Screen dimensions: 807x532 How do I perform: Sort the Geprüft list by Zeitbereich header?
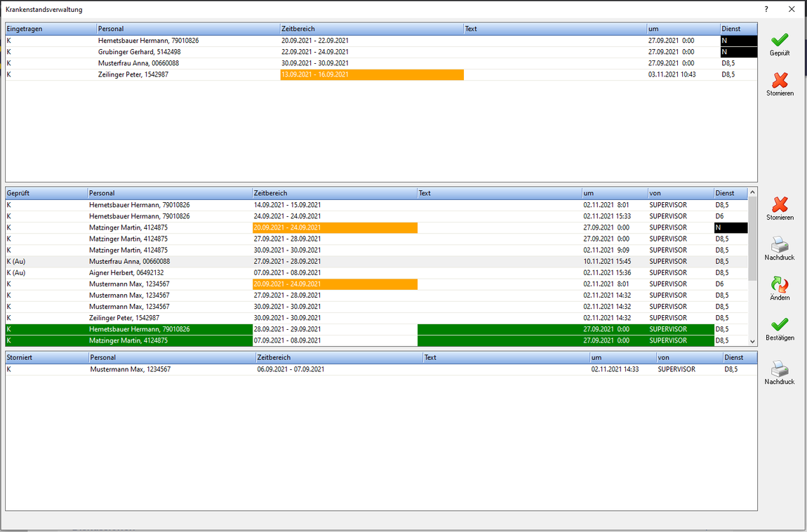334,193
